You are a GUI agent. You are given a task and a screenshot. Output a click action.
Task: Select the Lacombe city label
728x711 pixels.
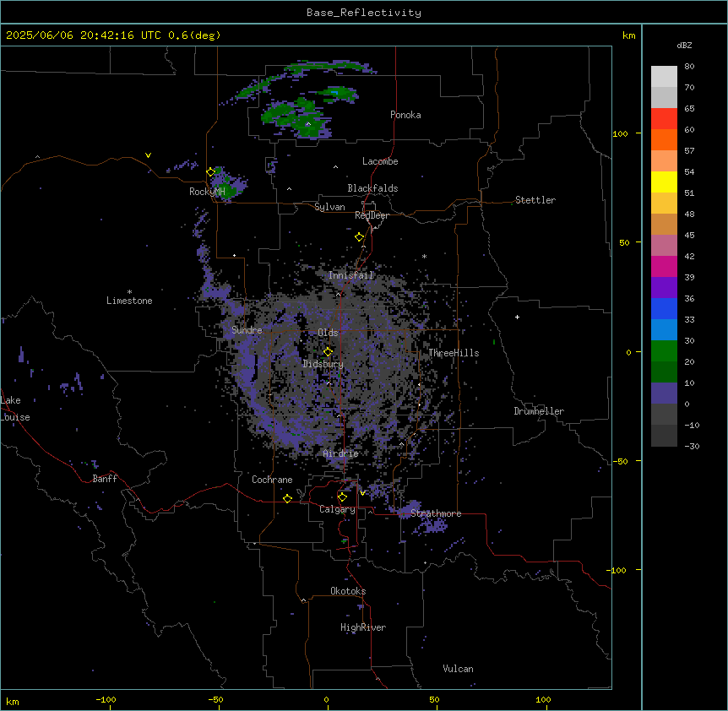click(x=380, y=161)
